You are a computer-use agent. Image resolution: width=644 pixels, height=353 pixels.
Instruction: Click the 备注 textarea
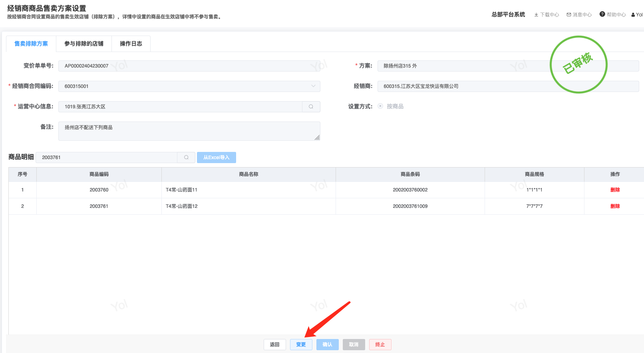pos(189,131)
